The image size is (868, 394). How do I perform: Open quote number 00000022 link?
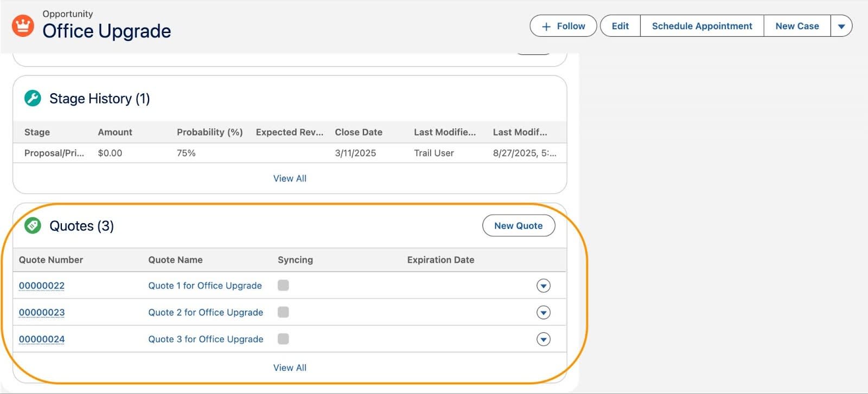coord(42,286)
